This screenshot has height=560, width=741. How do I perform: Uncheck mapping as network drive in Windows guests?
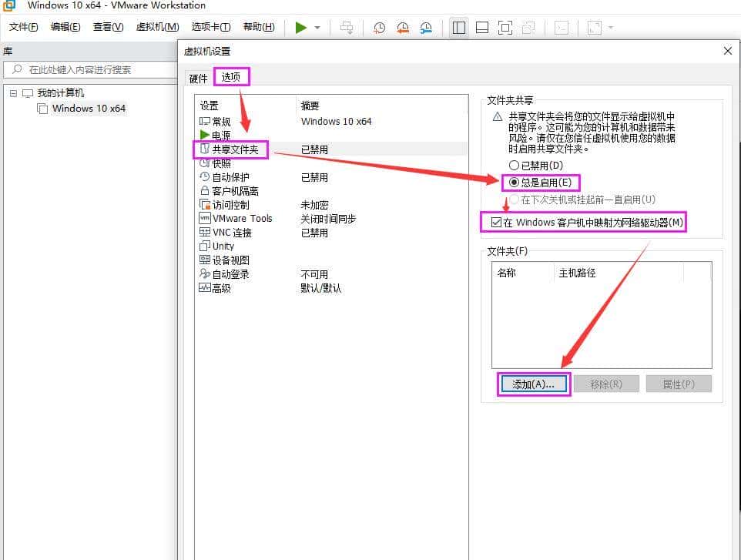tap(497, 222)
